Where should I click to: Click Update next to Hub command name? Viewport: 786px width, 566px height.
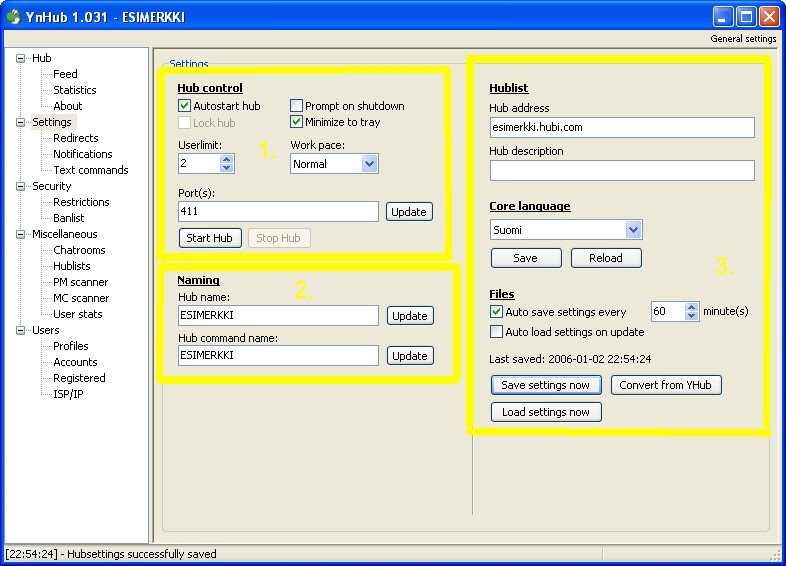point(410,356)
